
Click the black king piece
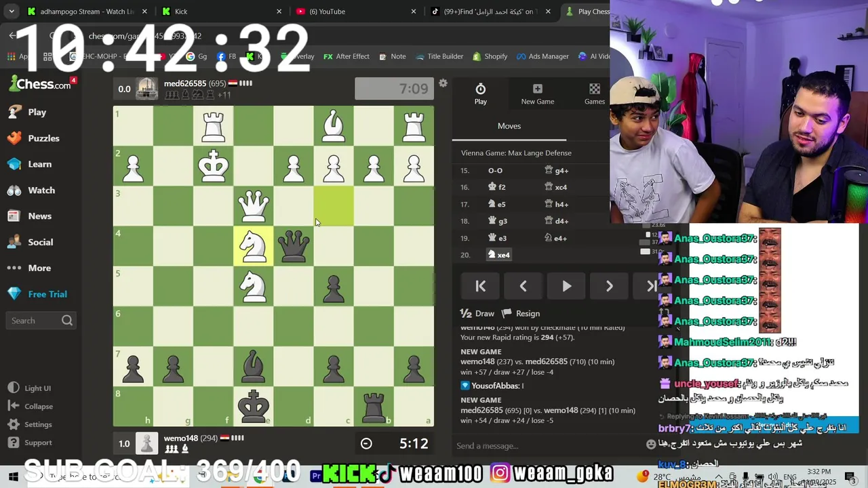point(254,407)
